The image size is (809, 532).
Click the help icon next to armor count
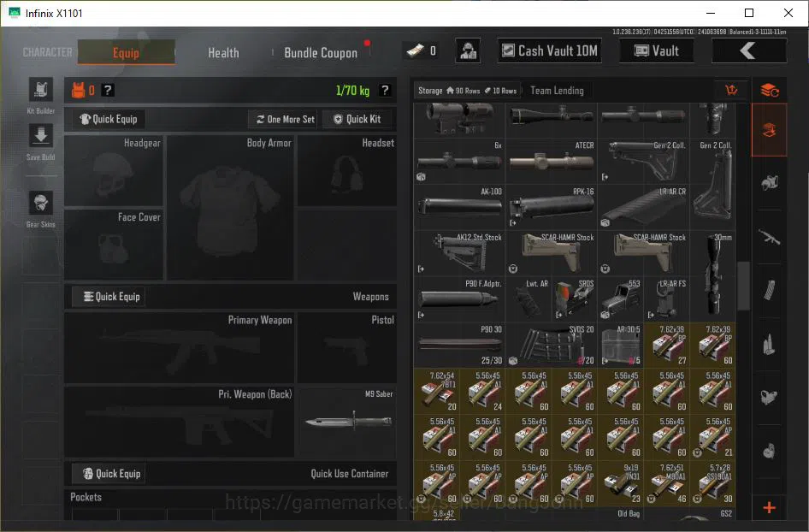point(107,91)
